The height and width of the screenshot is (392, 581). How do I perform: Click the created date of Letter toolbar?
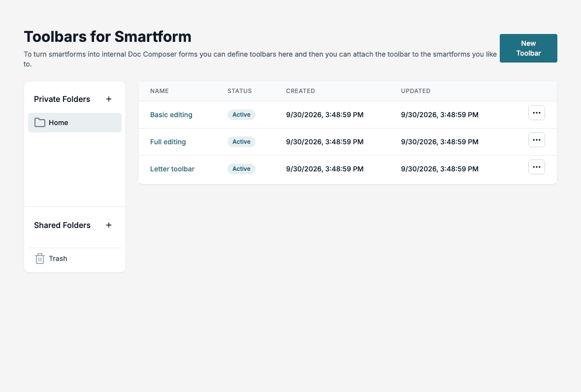(324, 169)
